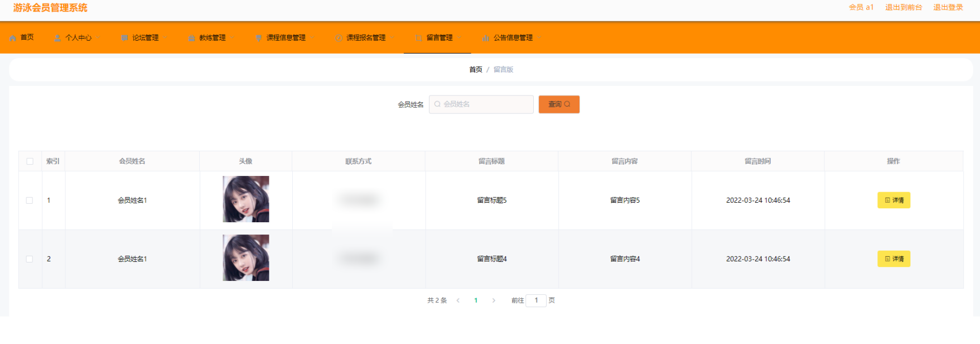Check the checkbox for row 留言标题5
The width and height of the screenshot is (980, 344).
point(30,200)
